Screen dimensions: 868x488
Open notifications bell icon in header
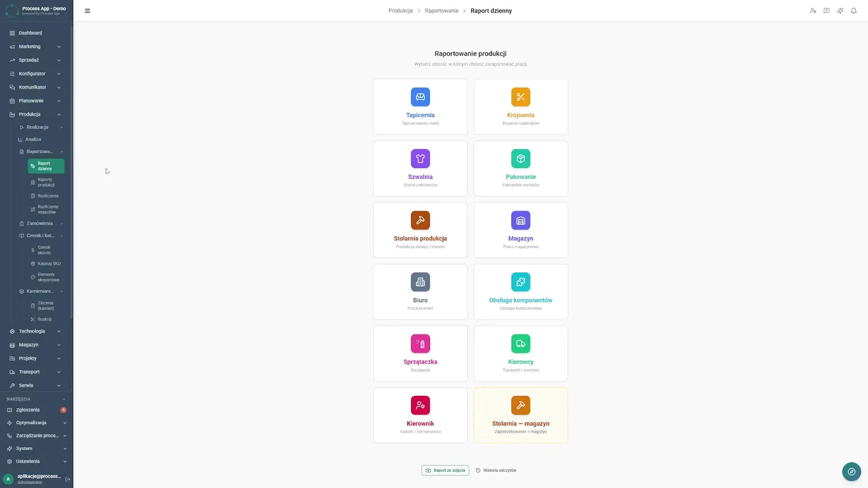point(854,11)
